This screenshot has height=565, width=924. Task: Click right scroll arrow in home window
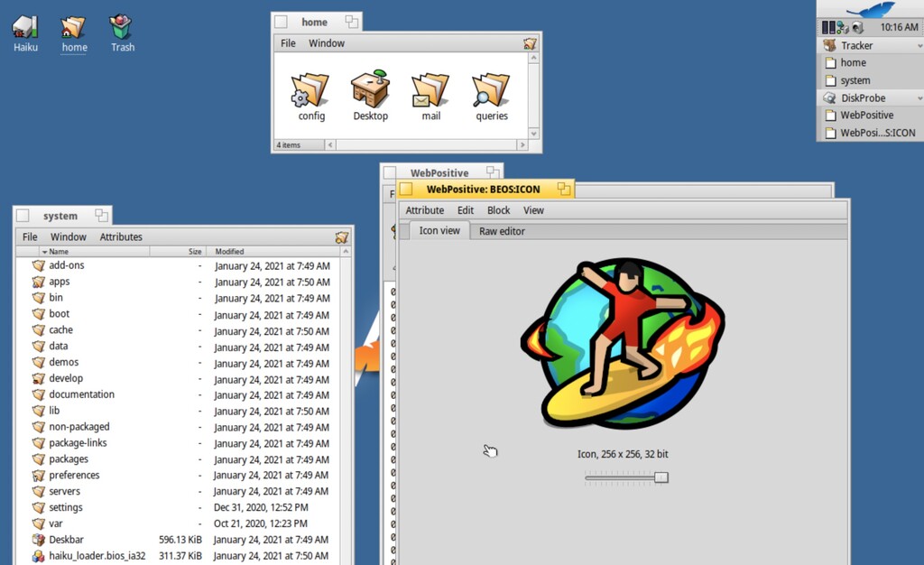click(522, 144)
